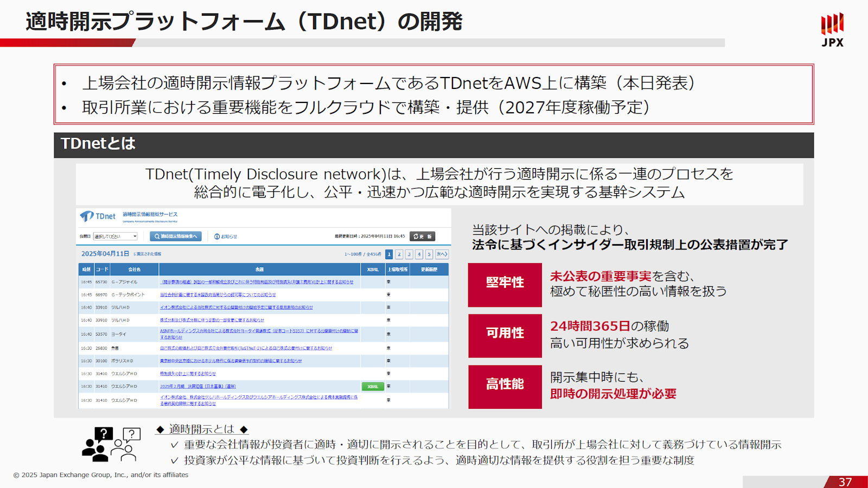Click the highlighted page 1 indicator
The width and height of the screenshot is (868, 488).
(x=389, y=254)
